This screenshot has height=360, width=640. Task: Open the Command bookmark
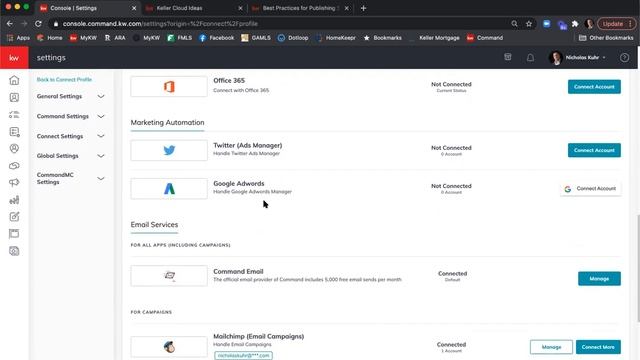pos(485,38)
